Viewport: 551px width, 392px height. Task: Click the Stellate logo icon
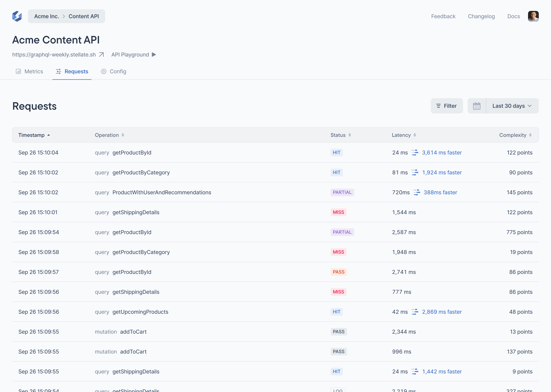click(x=17, y=16)
